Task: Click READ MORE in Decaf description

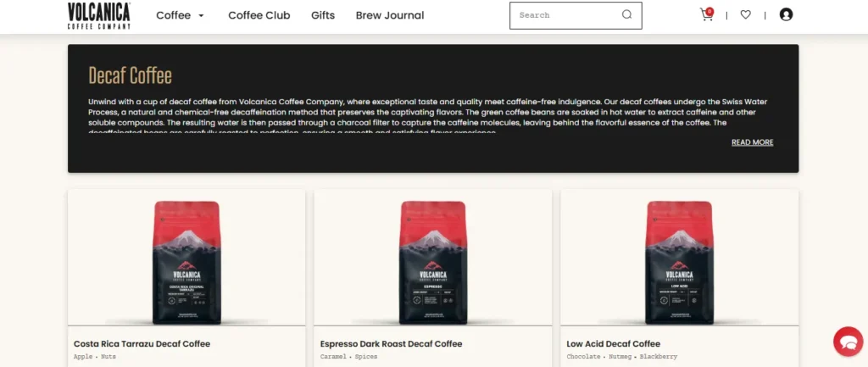Action: [753, 142]
